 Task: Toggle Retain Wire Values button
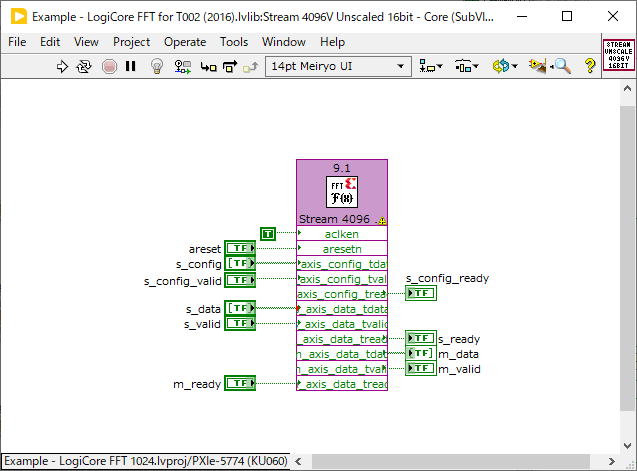(182, 66)
